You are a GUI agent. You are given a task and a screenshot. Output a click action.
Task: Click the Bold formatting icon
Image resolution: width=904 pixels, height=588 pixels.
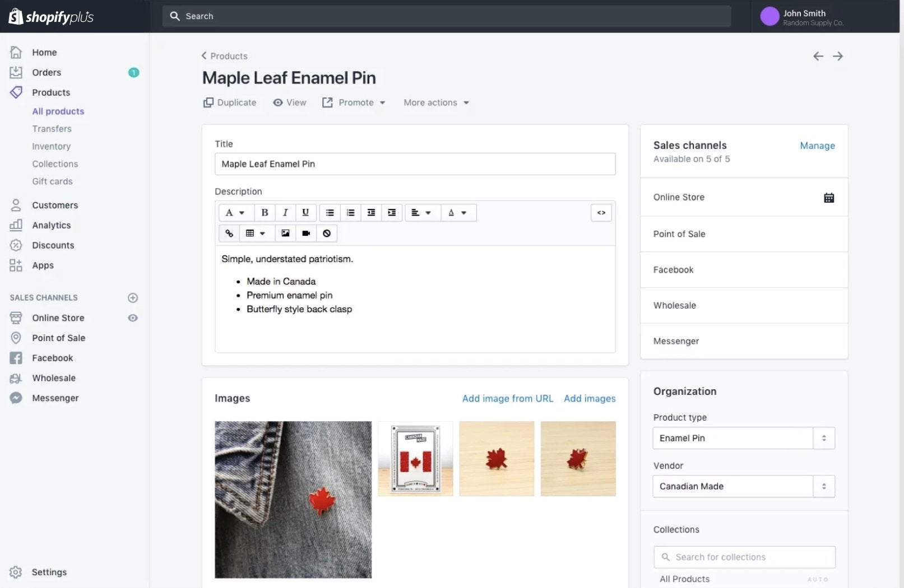pos(265,213)
